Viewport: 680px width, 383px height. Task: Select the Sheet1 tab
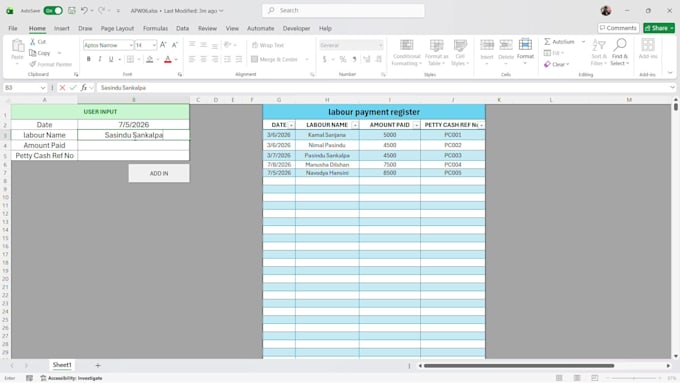62,365
